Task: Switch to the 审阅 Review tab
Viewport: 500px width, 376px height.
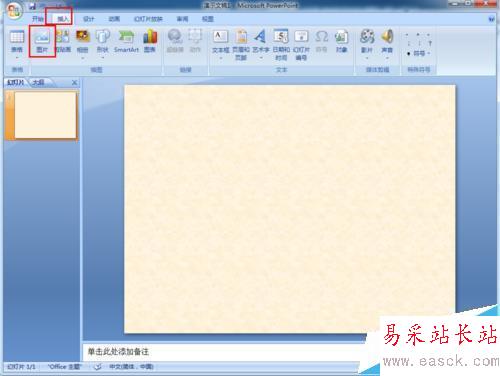Action: pos(182,19)
